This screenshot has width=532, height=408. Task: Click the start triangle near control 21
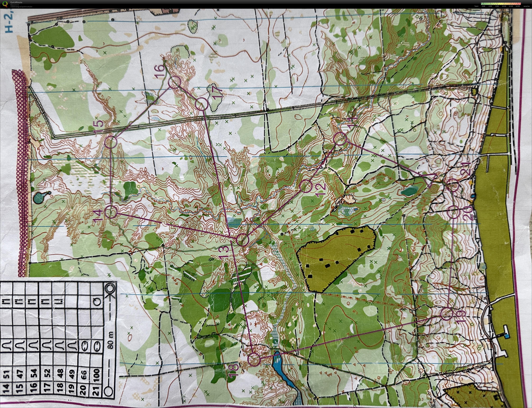pos(430,179)
